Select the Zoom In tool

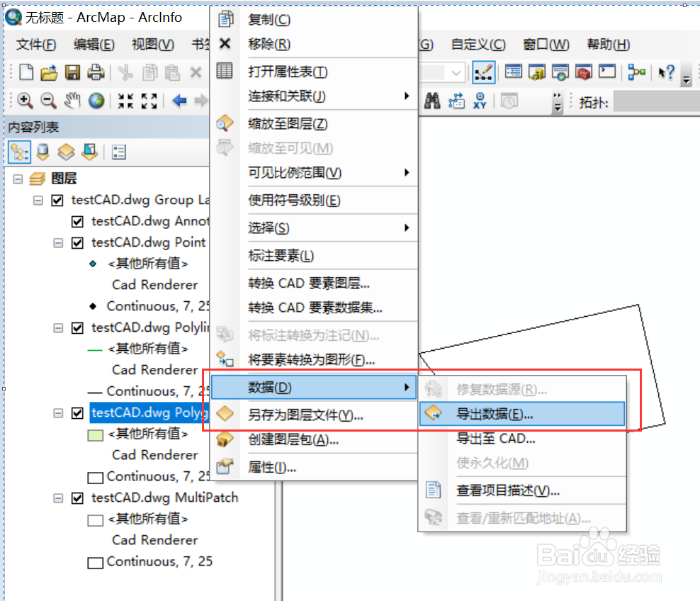[25, 101]
